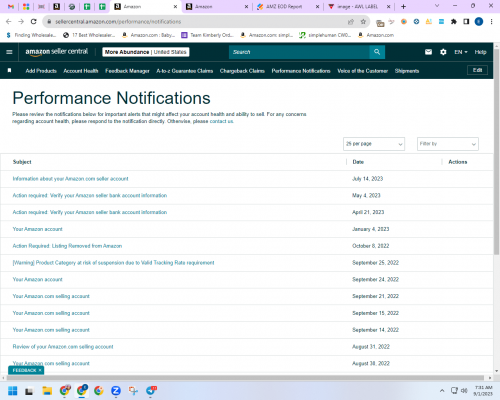Open the Chrome extensions puzzle icon

coord(454,22)
